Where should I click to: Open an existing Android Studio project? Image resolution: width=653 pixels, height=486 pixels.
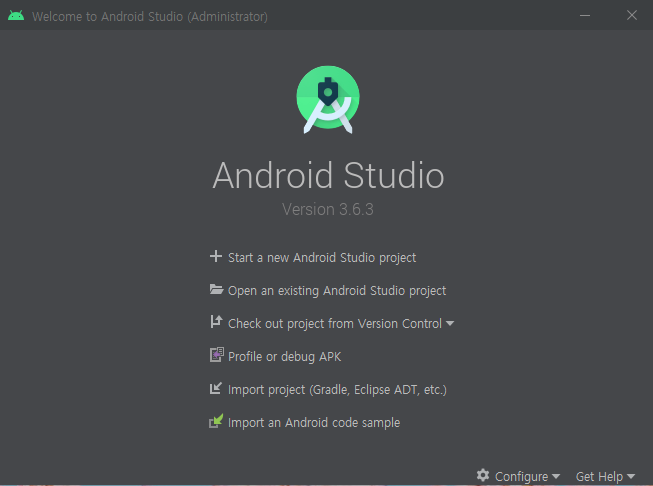click(337, 290)
